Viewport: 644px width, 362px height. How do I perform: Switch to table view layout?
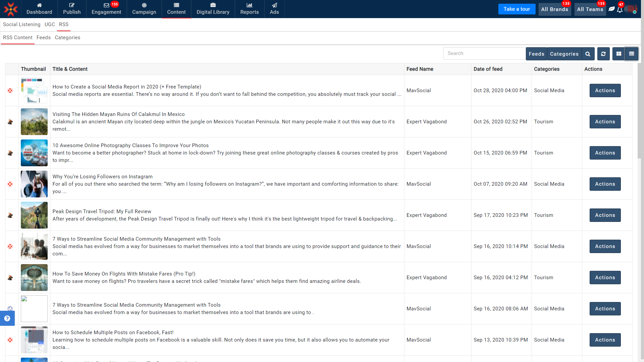[x=632, y=54]
